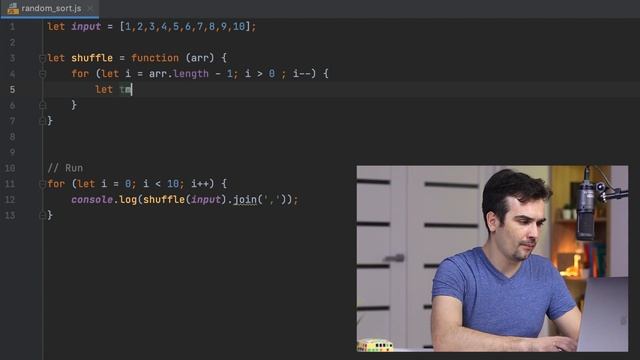This screenshot has width=640, height=360.
Task: Click the 'function' keyword on line 3
Action: (155, 58)
